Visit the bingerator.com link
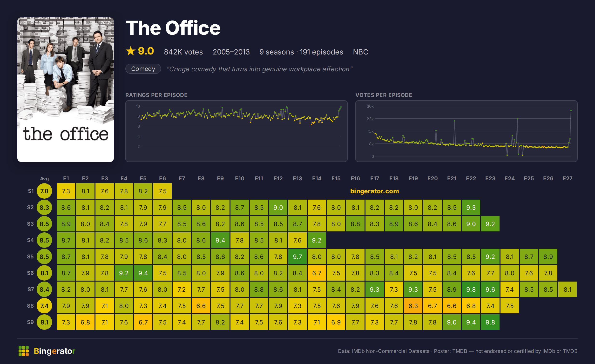This screenshot has width=595, height=364. (375, 191)
